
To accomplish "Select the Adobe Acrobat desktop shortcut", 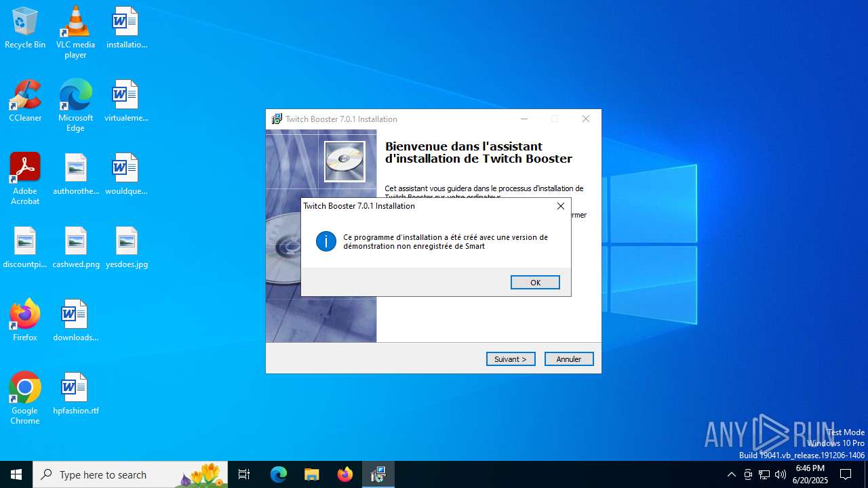I will (x=25, y=179).
